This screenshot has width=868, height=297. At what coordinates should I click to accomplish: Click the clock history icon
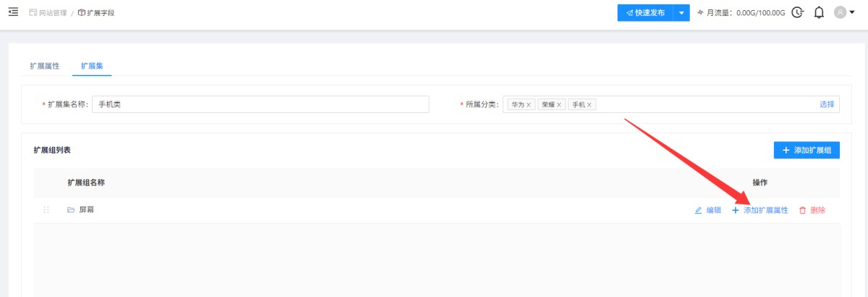798,12
